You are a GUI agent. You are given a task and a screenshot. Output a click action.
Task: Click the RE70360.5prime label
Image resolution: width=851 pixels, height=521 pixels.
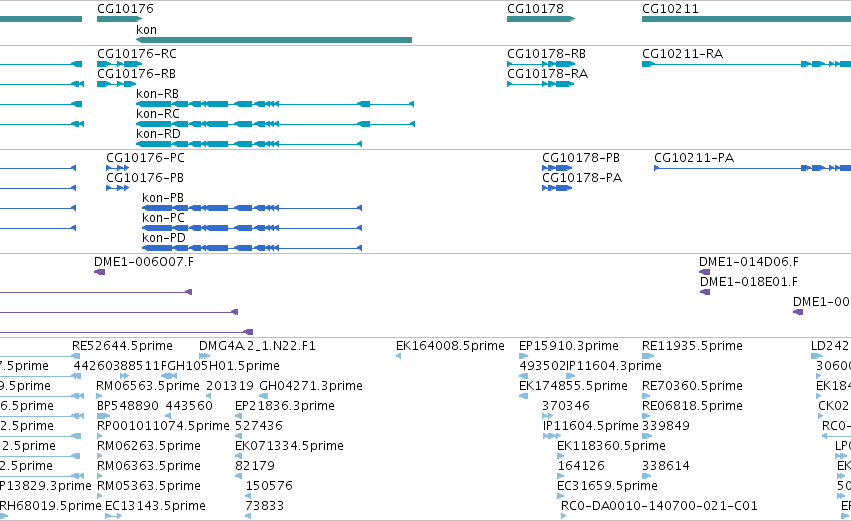coord(692,386)
